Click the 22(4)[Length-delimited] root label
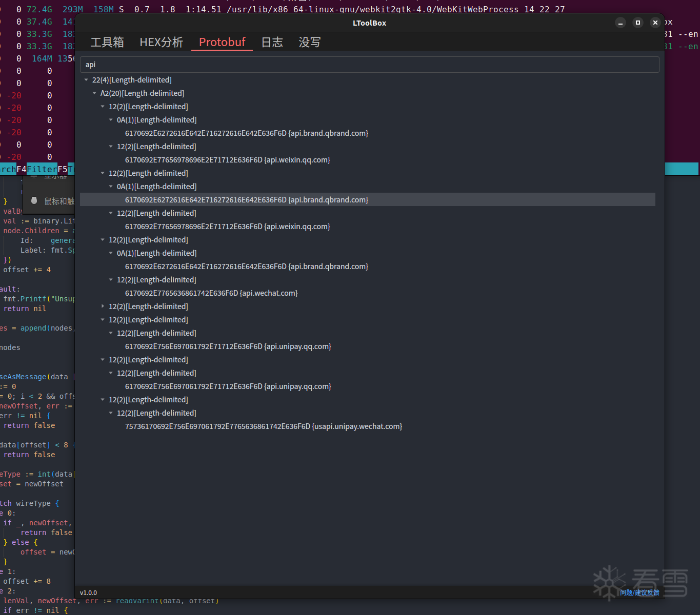The height and width of the screenshot is (615, 700). 132,80
